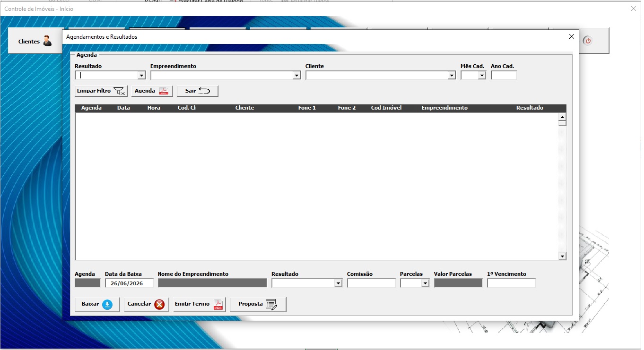Generate the PDF with Emitir Termo
This screenshot has height=350, width=644.
(x=199, y=304)
